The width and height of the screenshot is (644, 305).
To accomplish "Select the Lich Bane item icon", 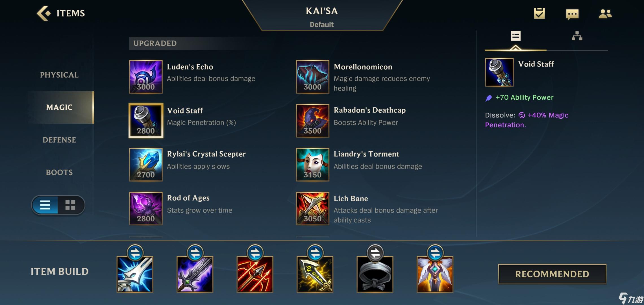I will (312, 208).
